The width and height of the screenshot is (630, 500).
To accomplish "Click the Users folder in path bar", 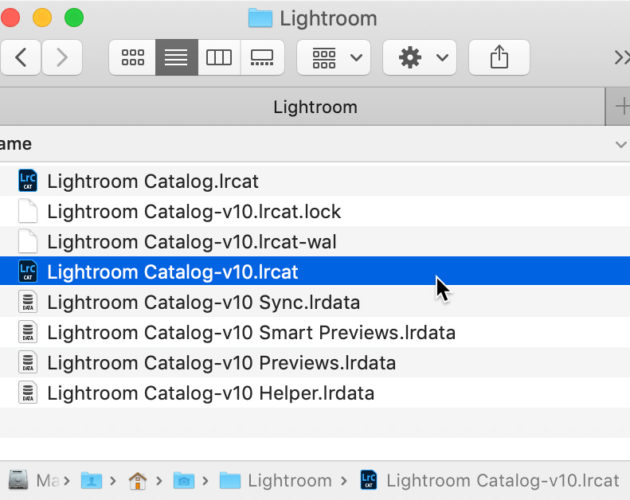I will pyautogui.click(x=91, y=480).
